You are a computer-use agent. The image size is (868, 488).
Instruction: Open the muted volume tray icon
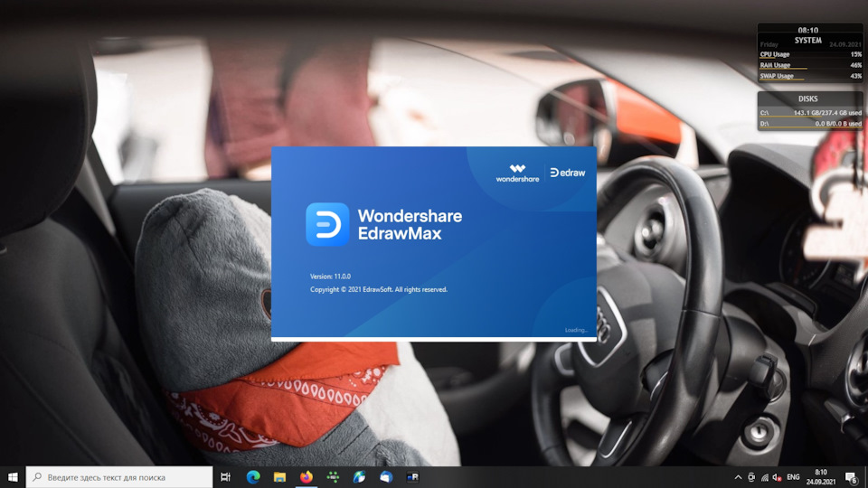778,477
